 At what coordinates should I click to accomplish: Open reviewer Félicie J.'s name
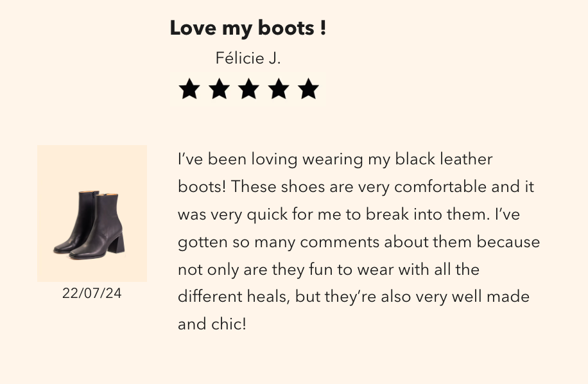[248, 58]
